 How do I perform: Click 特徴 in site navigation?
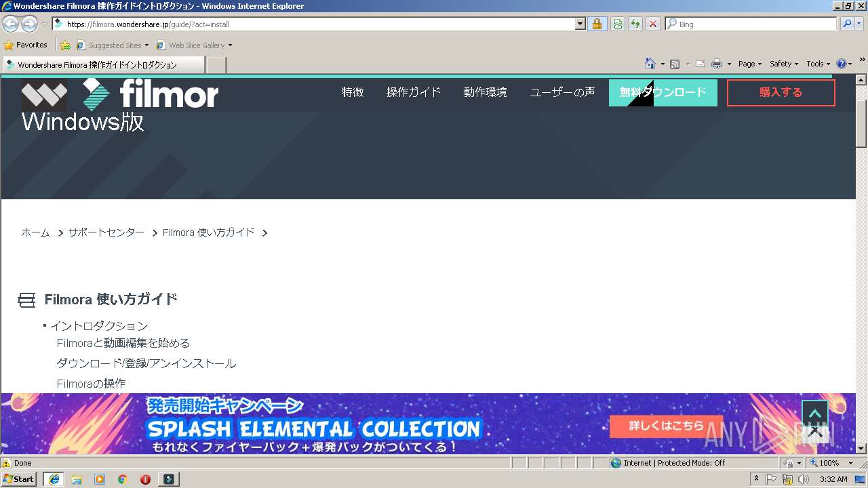coord(353,92)
